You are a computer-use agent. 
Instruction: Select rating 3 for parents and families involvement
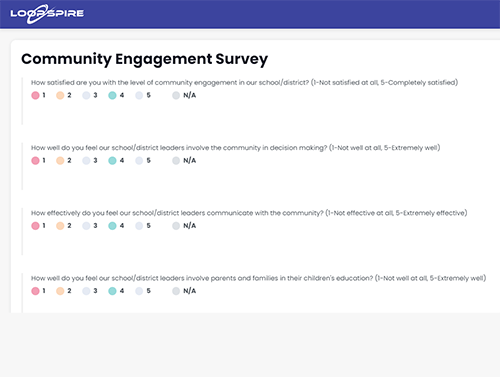click(x=86, y=291)
